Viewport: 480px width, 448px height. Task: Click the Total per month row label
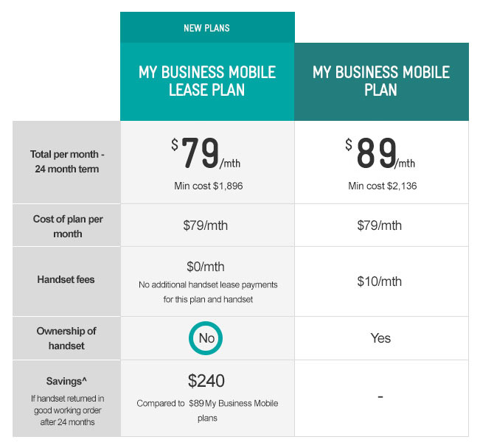pos(66,161)
